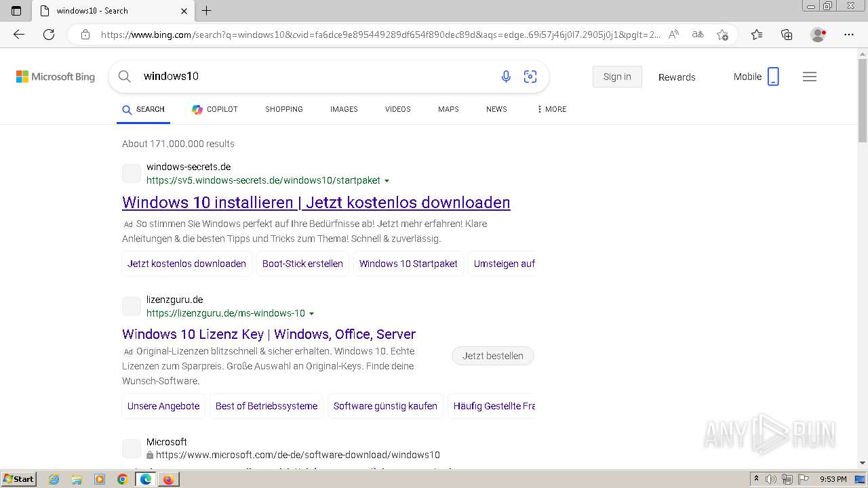
Task: Click the search magnifier icon in Bing box
Action: [125, 77]
